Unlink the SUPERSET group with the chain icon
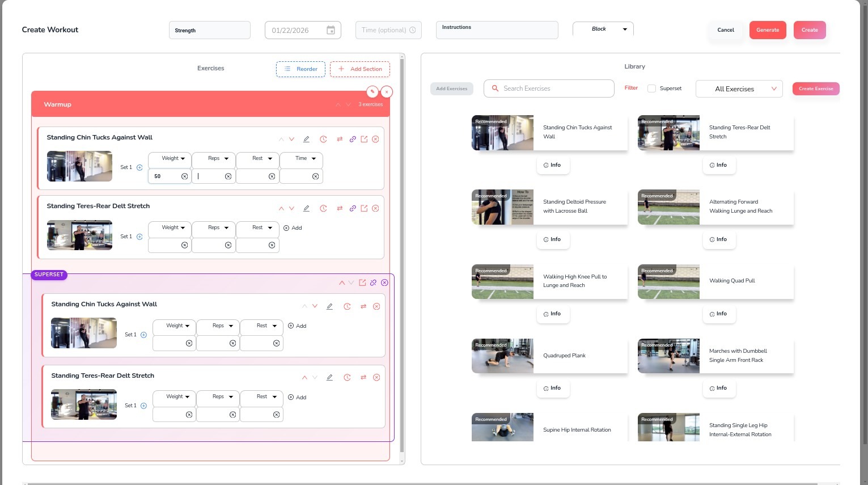Image resolution: width=868 pixels, height=485 pixels. point(373,282)
